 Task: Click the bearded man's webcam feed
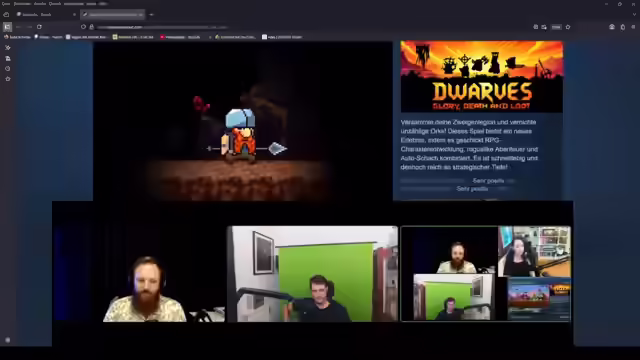[x=139, y=274]
